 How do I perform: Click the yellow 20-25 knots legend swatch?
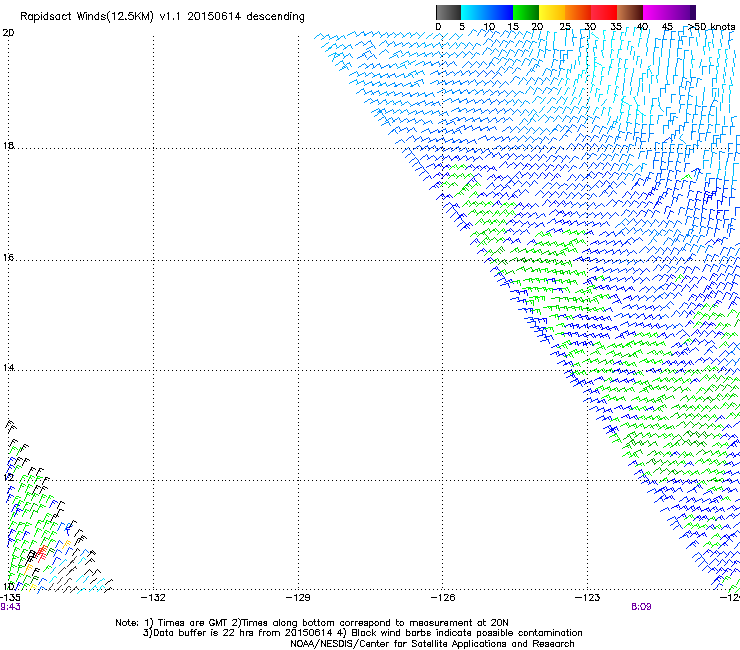coord(552,12)
